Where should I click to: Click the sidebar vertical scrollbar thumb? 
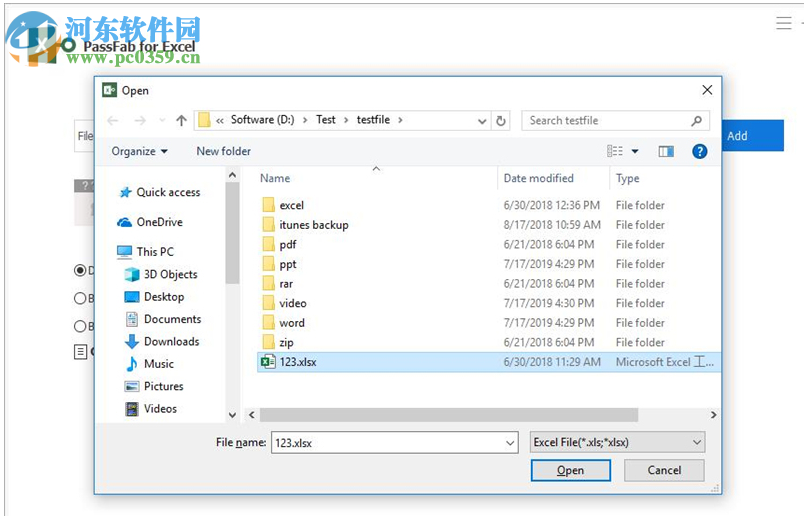pyautogui.click(x=232, y=233)
